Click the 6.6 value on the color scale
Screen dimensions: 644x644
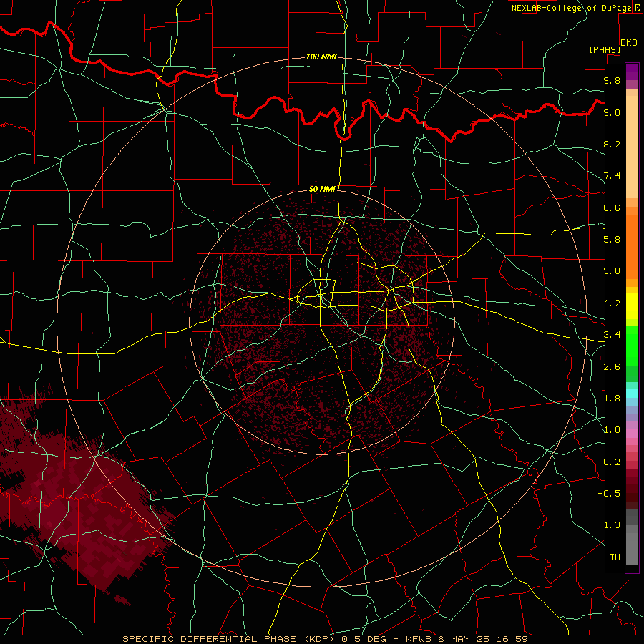(x=612, y=208)
